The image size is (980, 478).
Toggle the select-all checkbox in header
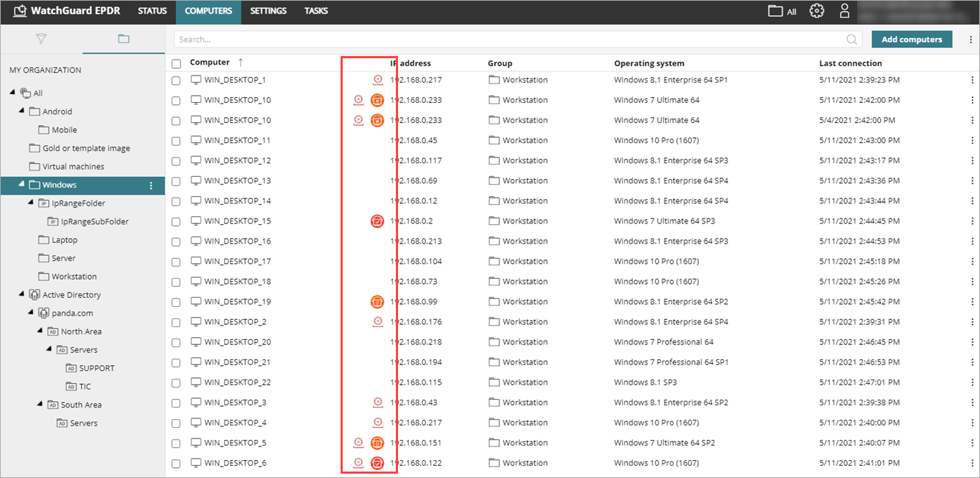[176, 63]
